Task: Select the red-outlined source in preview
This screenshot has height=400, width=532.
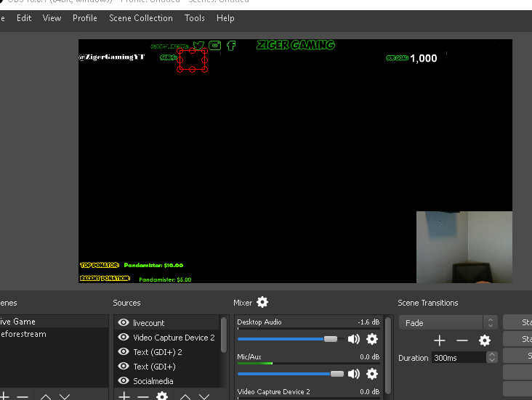Action: coord(192,60)
